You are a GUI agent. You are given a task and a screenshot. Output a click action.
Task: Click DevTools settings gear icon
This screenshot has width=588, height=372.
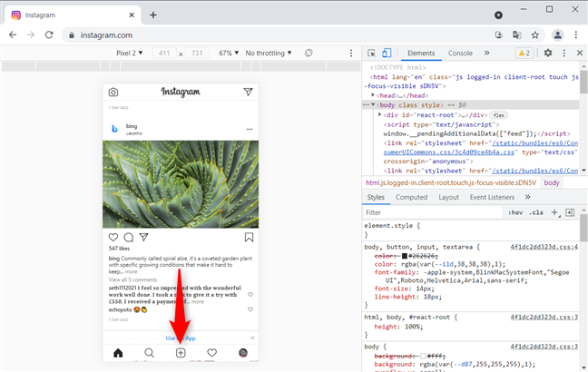547,54
